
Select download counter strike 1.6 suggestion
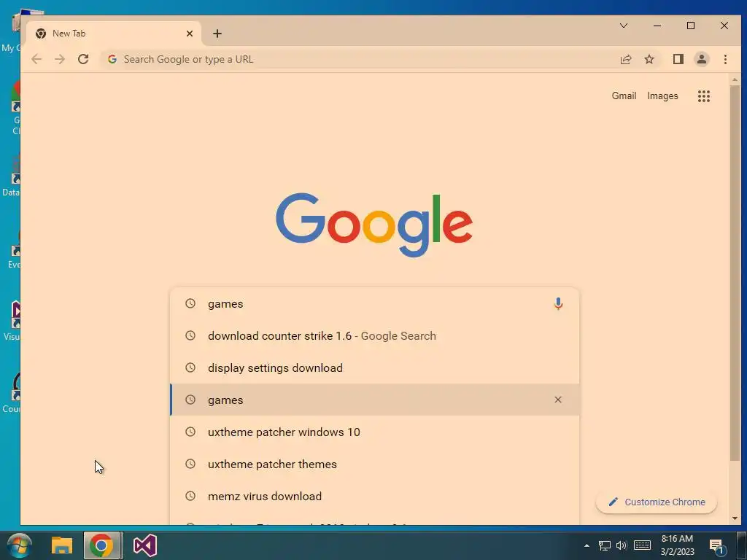(374, 335)
